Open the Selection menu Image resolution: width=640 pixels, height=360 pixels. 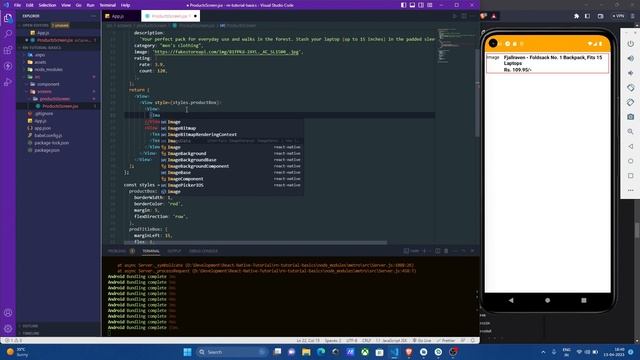(x=47, y=5)
